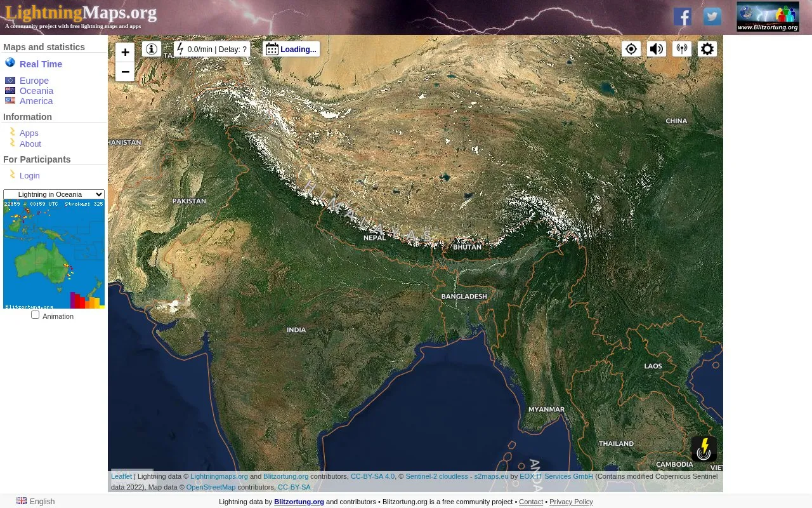This screenshot has width=812, height=508.
Task: Click the PAKISTAN label on the map
Action: coord(189,201)
